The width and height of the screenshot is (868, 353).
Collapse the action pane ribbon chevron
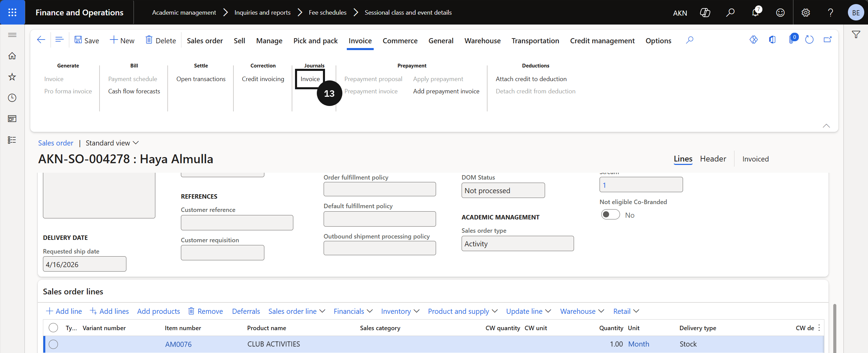click(x=826, y=126)
